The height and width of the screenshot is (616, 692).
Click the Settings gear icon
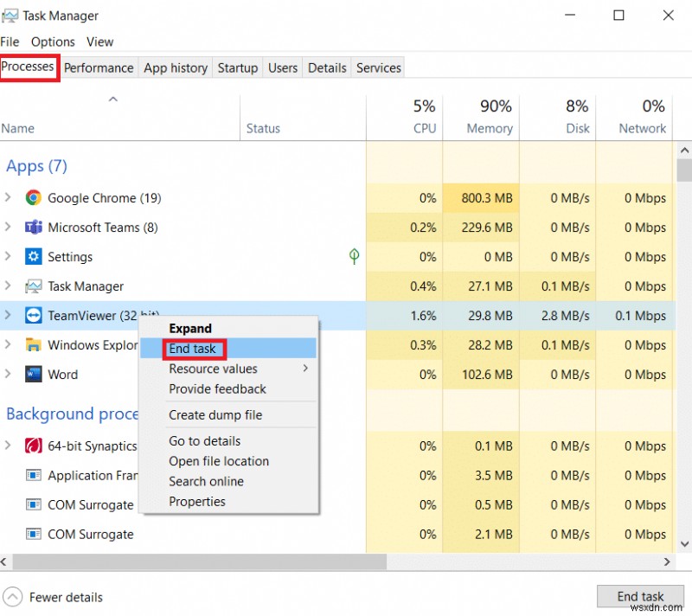pyautogui.click(x=32, y=257)
